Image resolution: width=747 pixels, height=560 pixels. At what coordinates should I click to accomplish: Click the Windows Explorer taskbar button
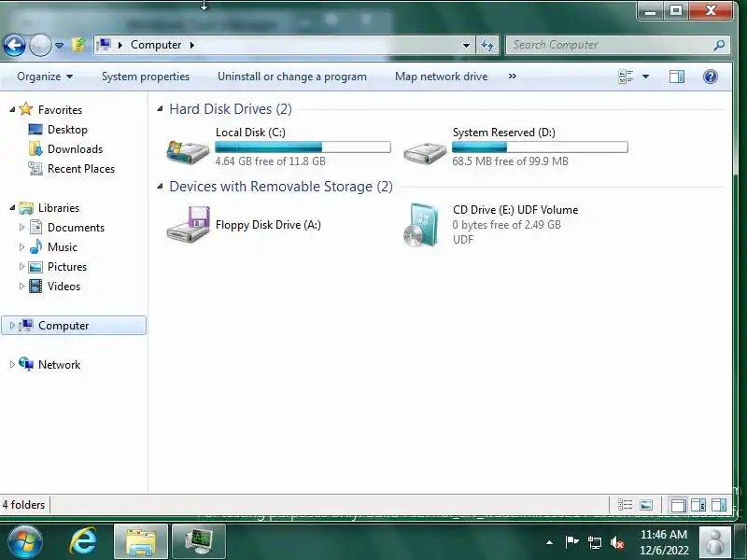coord(141,541)
